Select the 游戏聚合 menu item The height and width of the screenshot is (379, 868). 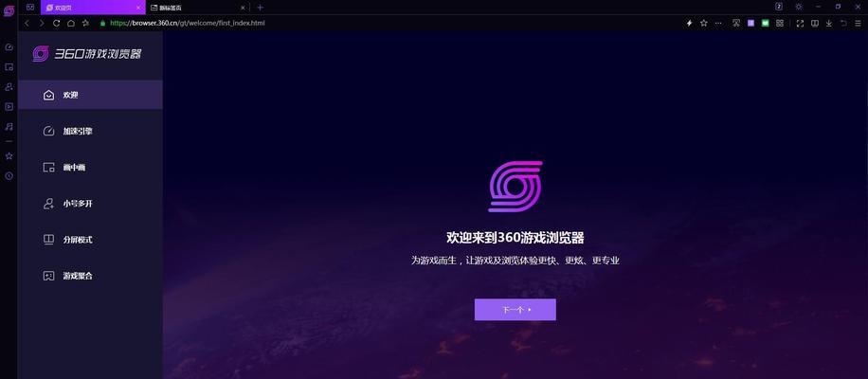coord(90,276)
